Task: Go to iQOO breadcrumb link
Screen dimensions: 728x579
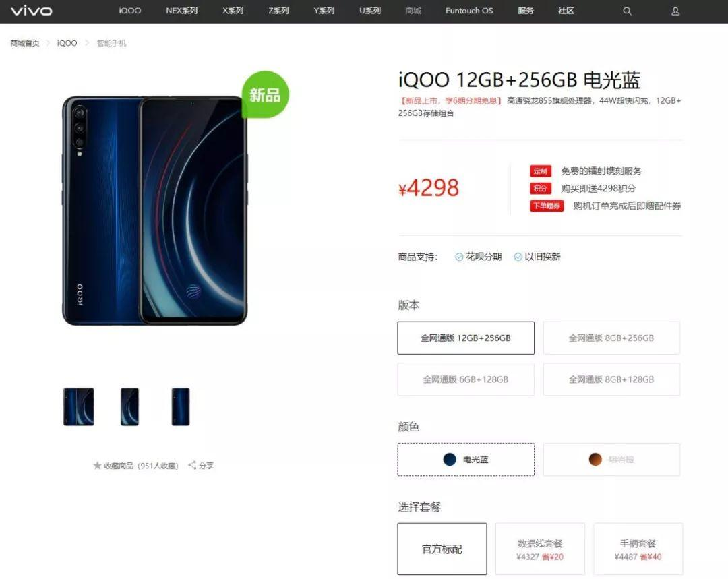Action: [67, 43]
